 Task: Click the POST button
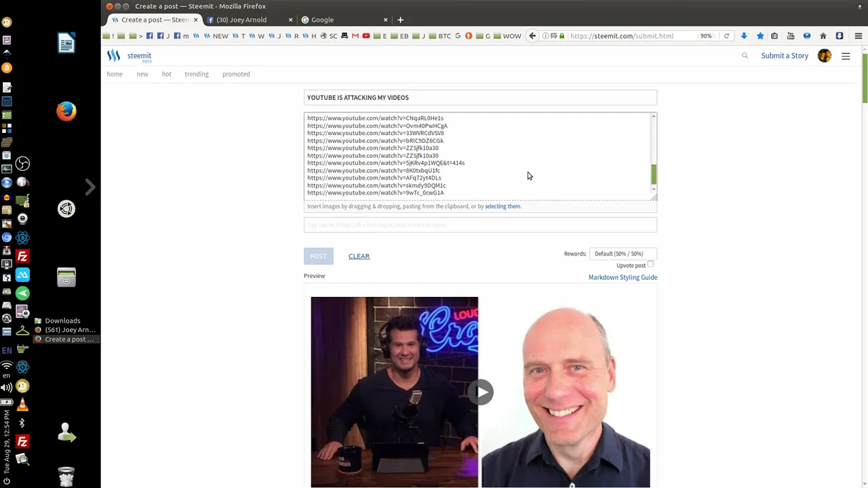click(318, 256)
